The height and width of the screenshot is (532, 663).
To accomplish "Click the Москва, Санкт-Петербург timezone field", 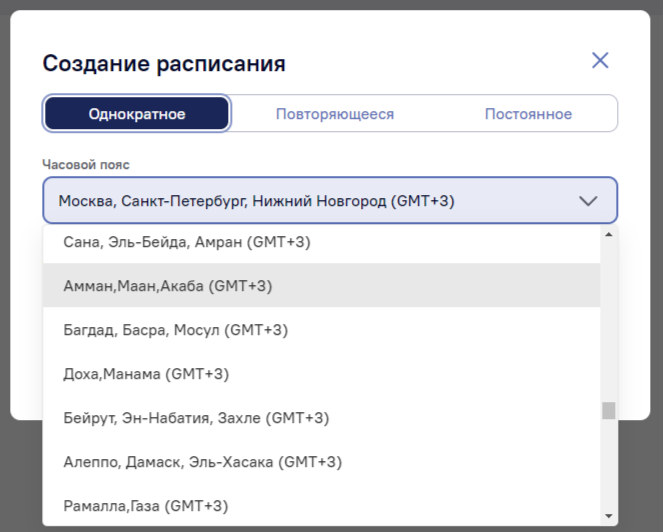I will pos(300,201).
